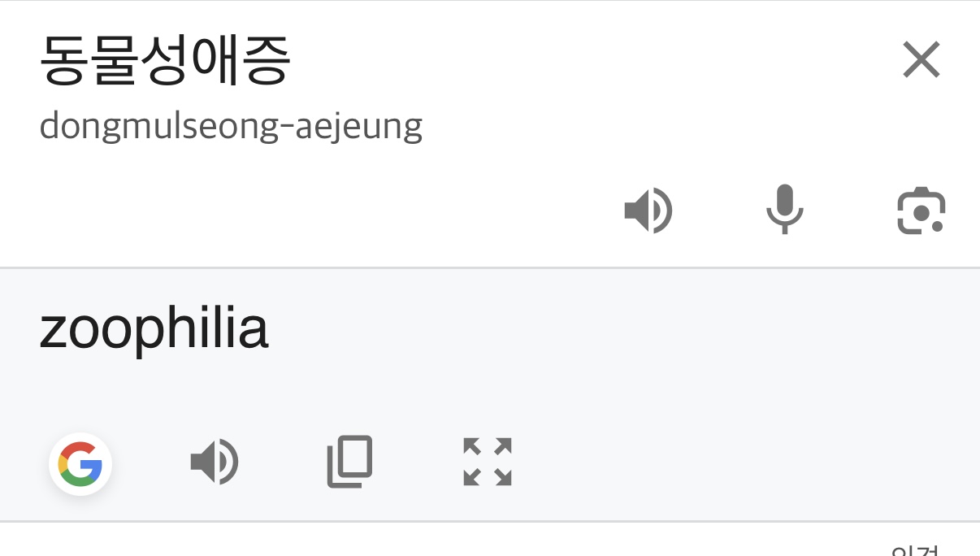Clear the Korean source text with X

click(x=921, y=60)
